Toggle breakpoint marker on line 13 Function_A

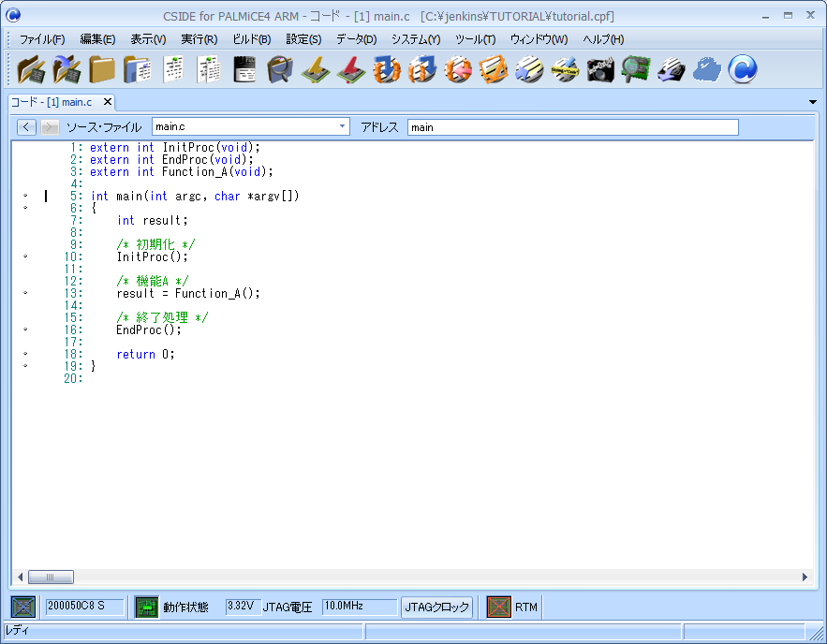point(25,293)
